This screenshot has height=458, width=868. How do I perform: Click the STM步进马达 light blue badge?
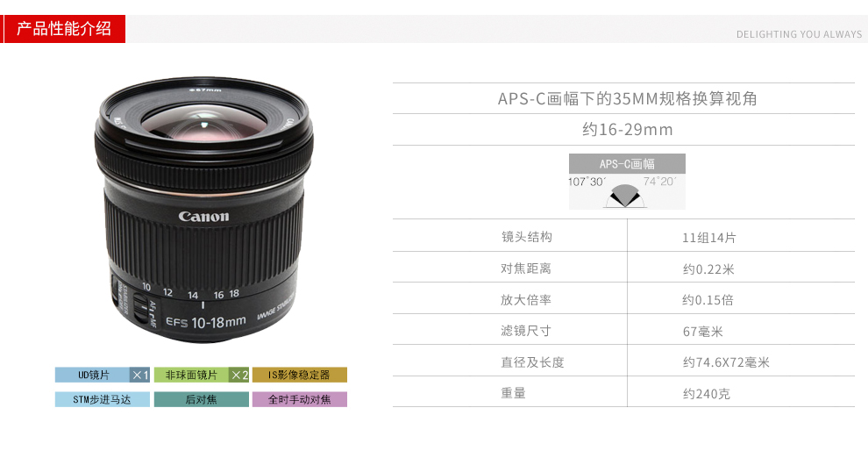pyautogui.click(x=103, y=399)
